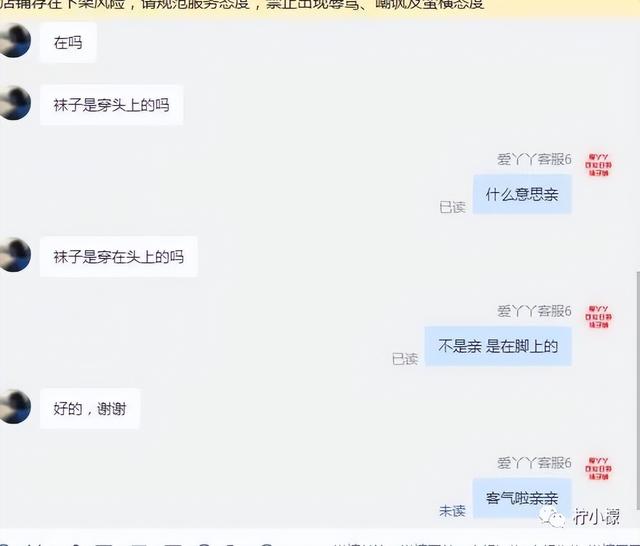Screen dimensions: 640x546
Task: Select the "不是亲 是在脚上的" reply bubble
Action: click(498, 346)
